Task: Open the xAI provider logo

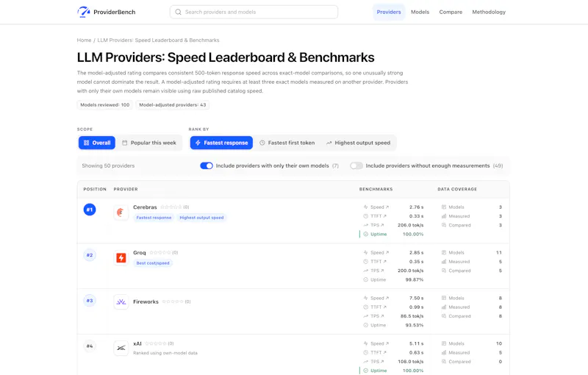Action: tap(121, 348)
